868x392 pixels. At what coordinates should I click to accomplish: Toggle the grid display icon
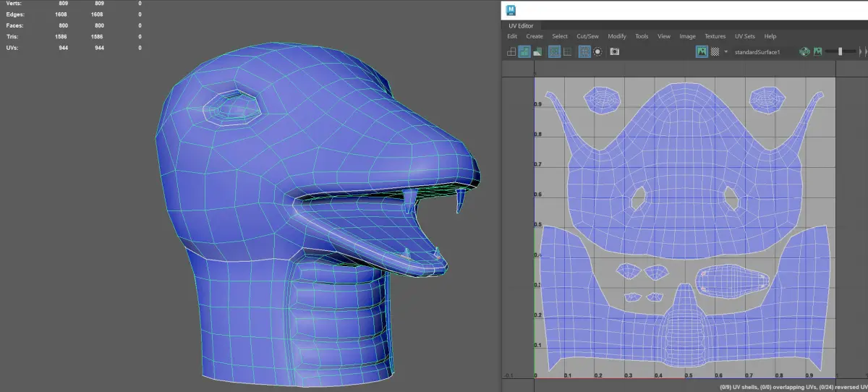[x=568, y=52]
